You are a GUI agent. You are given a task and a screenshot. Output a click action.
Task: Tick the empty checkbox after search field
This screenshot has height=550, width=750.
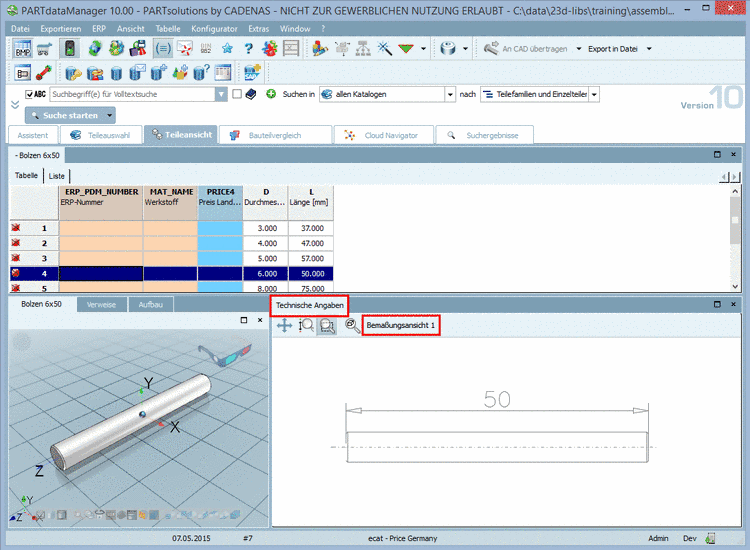click(x=237, y=95)
